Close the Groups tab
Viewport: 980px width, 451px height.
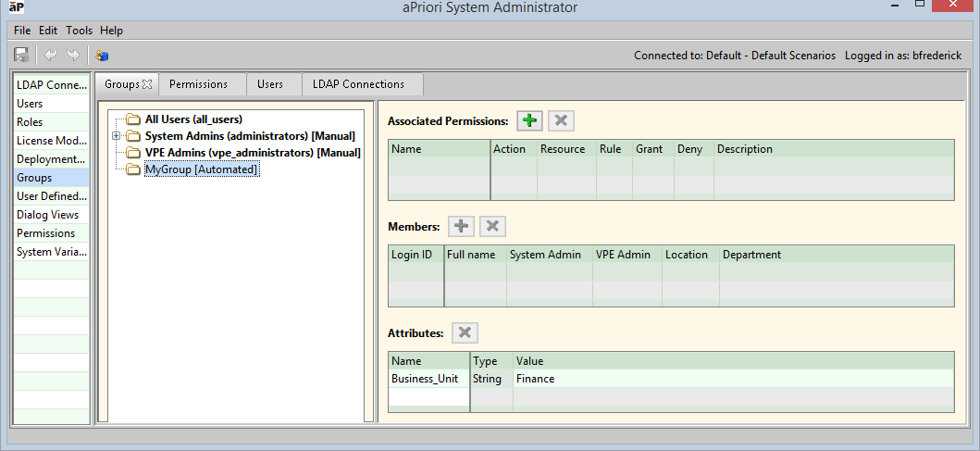(x=147, y=84)
